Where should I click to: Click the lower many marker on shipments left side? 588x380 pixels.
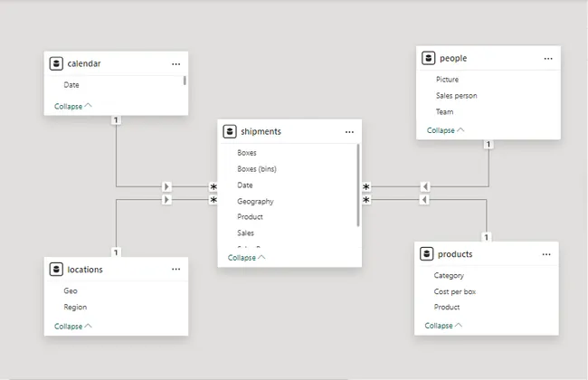coord(213,200)
